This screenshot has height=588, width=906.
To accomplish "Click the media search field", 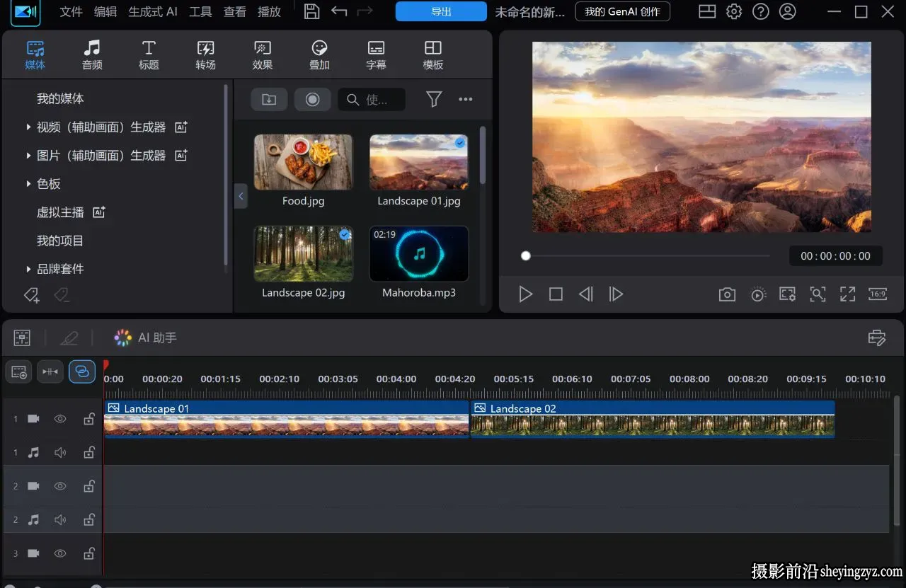I will (372, 100).
